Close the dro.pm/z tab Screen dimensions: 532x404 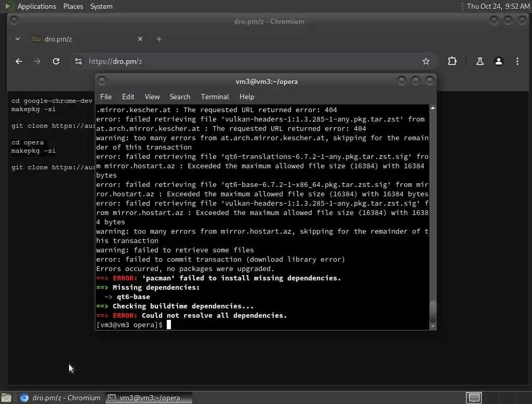(140, 39)
